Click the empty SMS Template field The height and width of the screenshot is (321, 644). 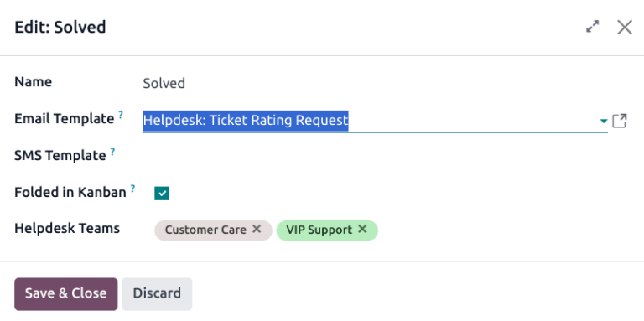(x=385, y=156)
